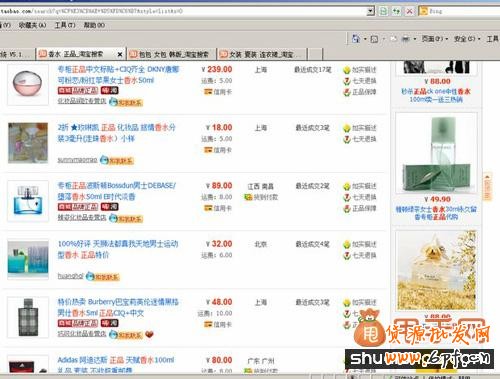The height and width of the screenshot is (379, 500).
Task: Open seller summermeimao shop link
Action: (x=77, y=160)
